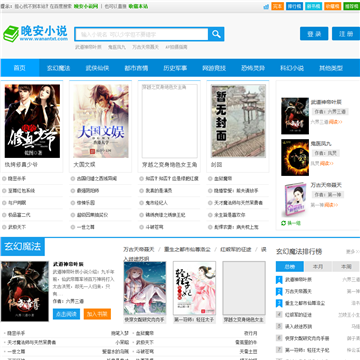Open the 其他类型 category
360x360 pixels.
(331, 68)
